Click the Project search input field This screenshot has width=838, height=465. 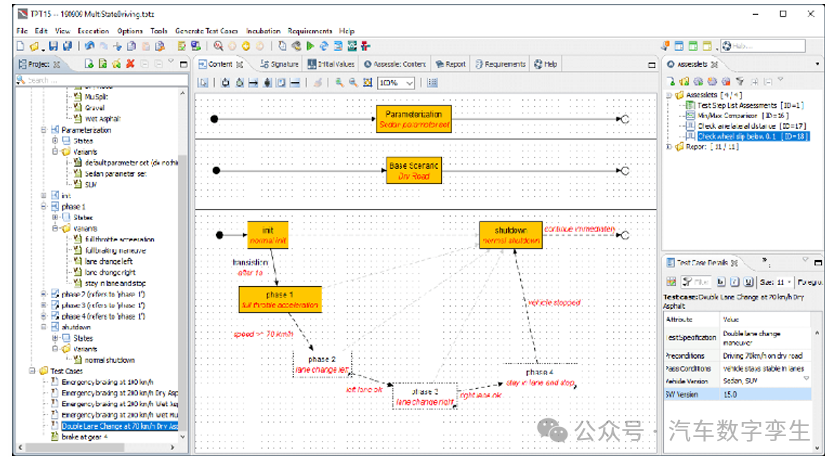[102, 80]
